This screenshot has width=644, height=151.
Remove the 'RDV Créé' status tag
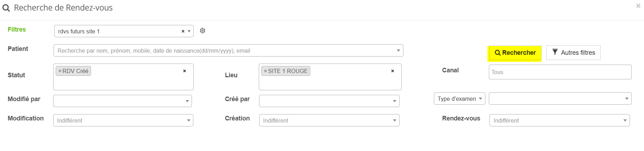click(x=60, y=71)
